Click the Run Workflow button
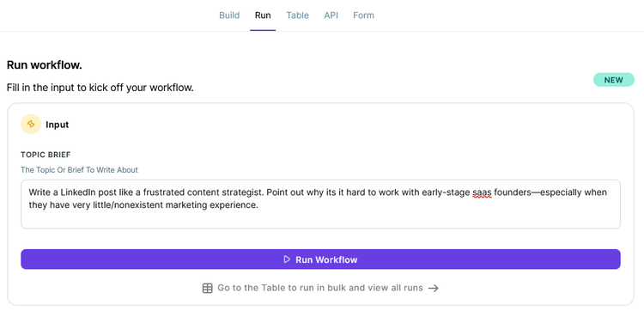Screen dimensions: 644x323 [320, 259]
